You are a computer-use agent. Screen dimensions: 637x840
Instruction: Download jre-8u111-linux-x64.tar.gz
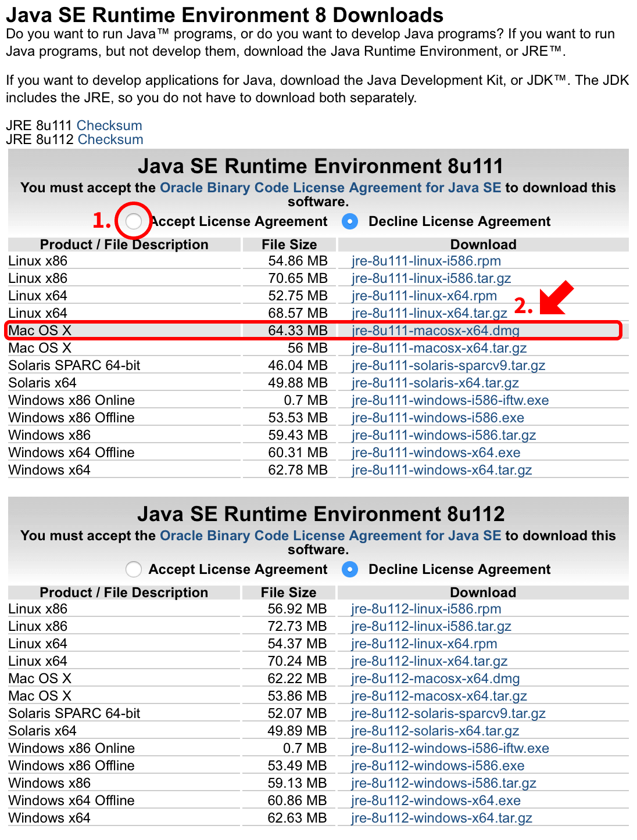pos(430,313)
